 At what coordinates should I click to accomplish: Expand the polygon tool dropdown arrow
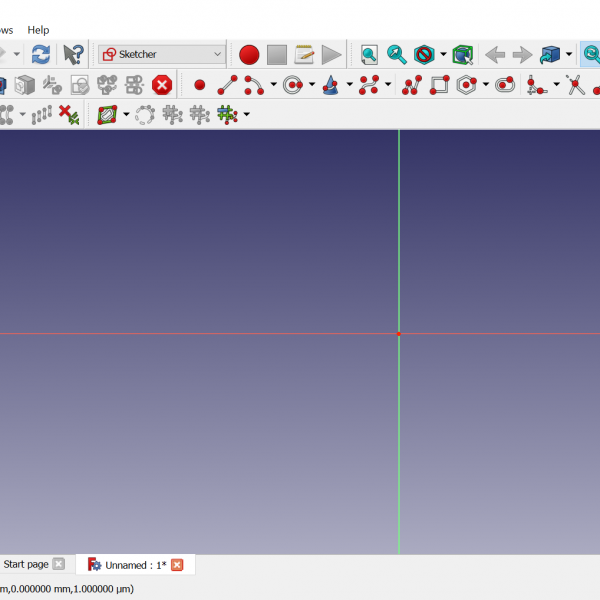[x=486, y=85]
